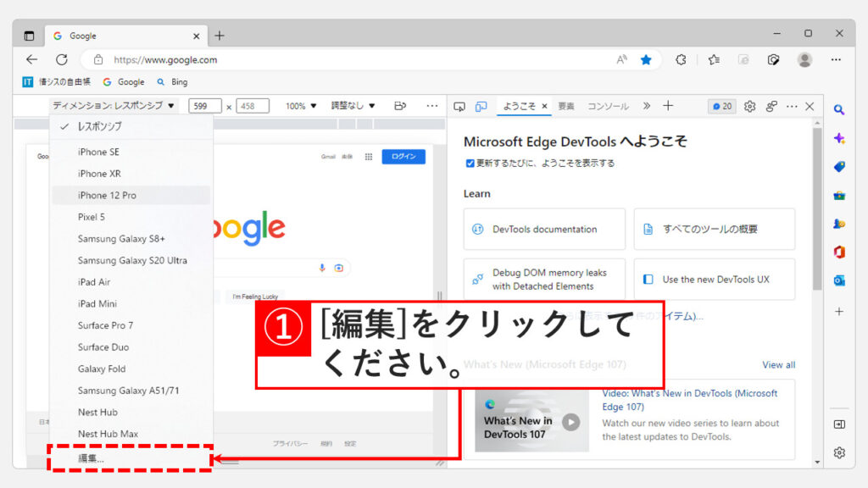Open sidebar settings gear at bottom

pyautogui.click(x=839, y=452)
